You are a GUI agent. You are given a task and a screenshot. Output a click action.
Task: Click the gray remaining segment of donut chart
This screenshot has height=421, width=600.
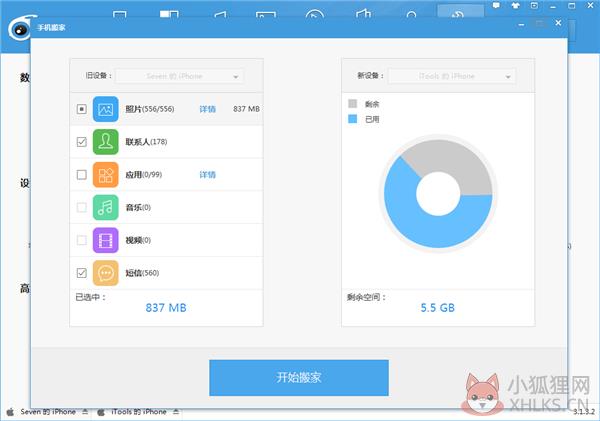(x=455, y=160)
